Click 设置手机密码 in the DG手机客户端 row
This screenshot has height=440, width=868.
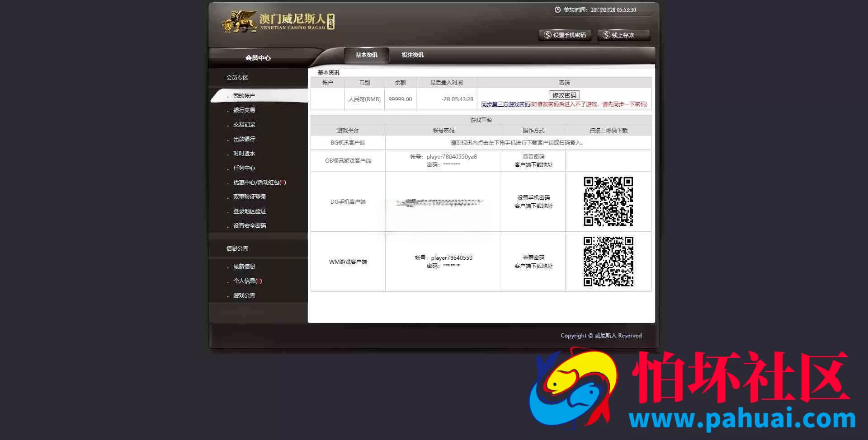pyautogui.click(x=533, y=198)
